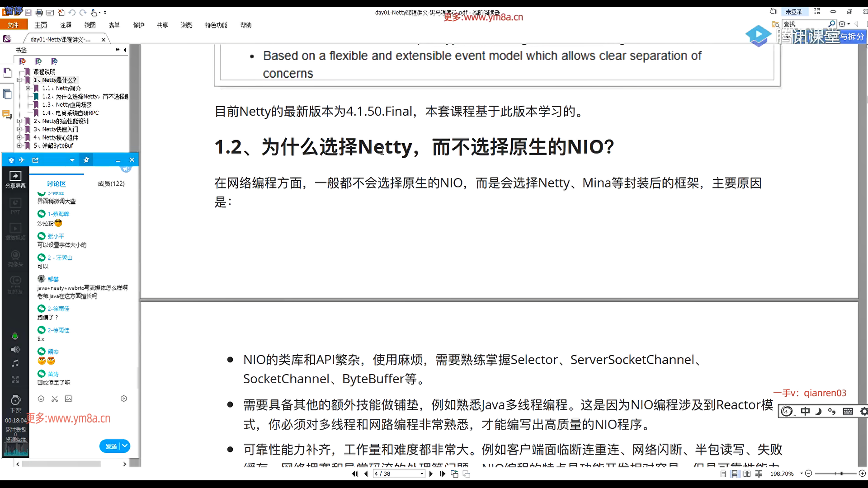
Task: Open chat settings hexagon icon
Action: click(124, 399)
